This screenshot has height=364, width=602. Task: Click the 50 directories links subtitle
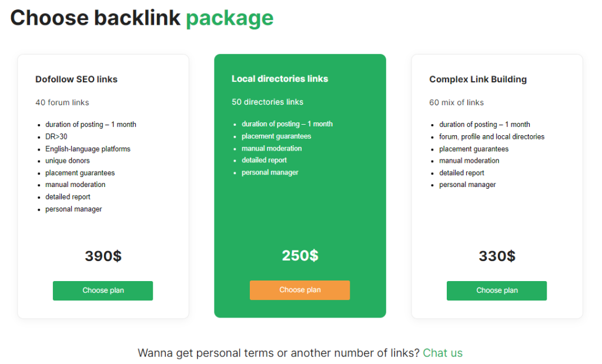pos(267,102)
